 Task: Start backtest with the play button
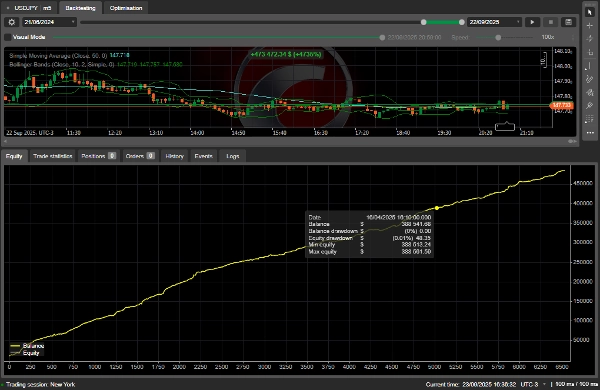pyautogui.click(x=532, y=22)
